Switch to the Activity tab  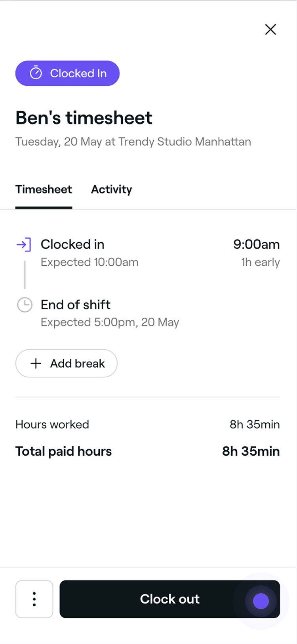(x=111, y=190)
